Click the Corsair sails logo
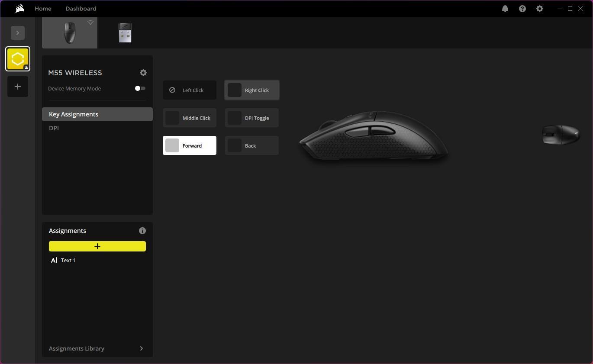 pos(19,9)
